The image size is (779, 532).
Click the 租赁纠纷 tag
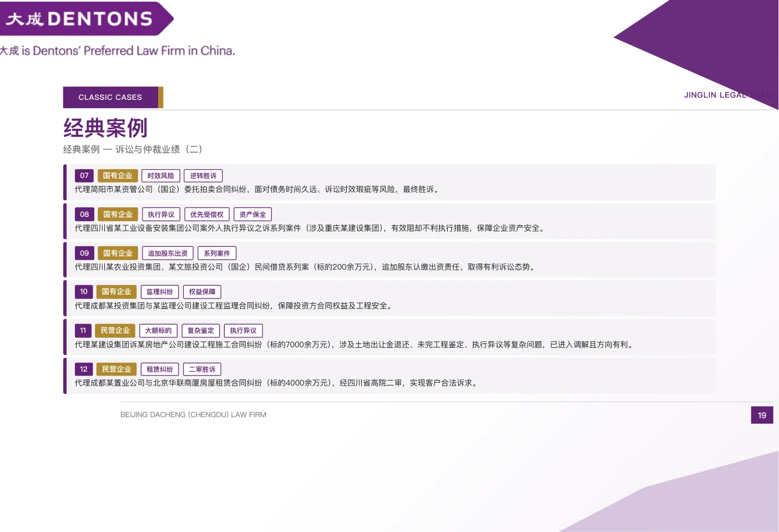point(160,369)
